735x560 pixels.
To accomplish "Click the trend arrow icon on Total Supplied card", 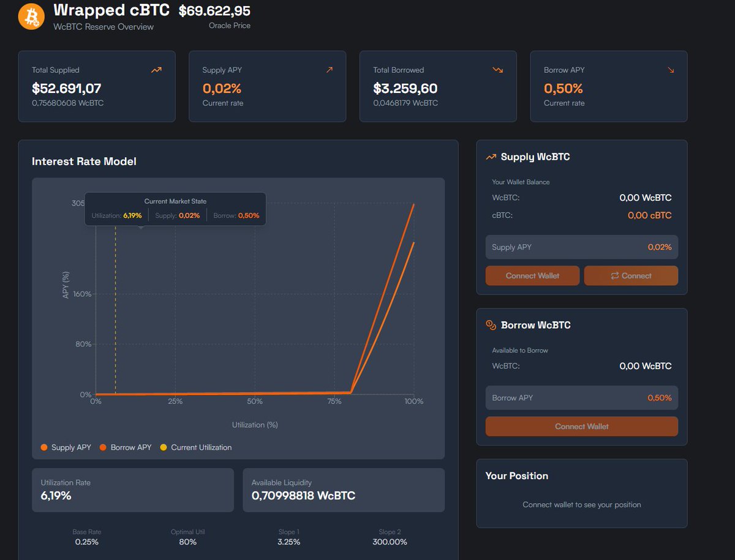I will [156, 70].
